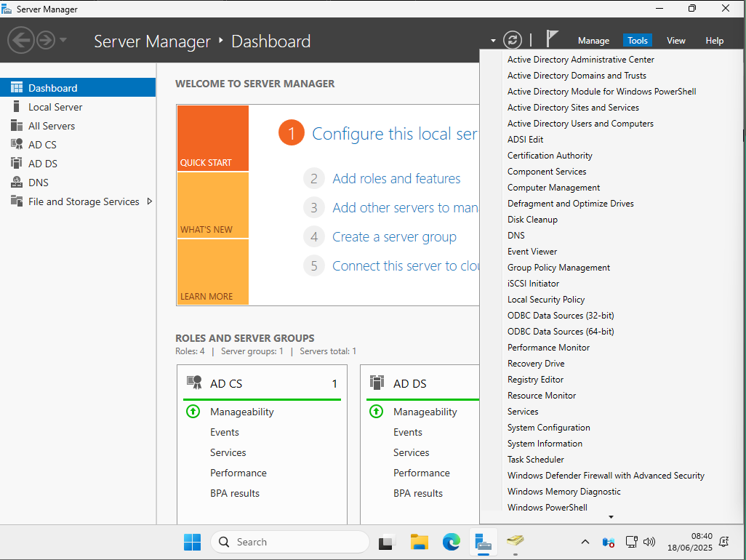Click the All Servers icon
Image resolution: width=746 pixels, height=560 pixels.
(17, 126)
